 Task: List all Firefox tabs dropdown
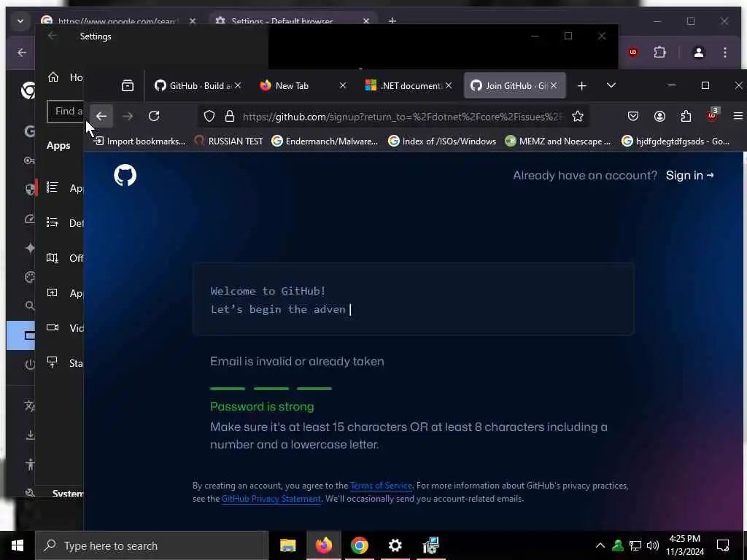point(611,86)
